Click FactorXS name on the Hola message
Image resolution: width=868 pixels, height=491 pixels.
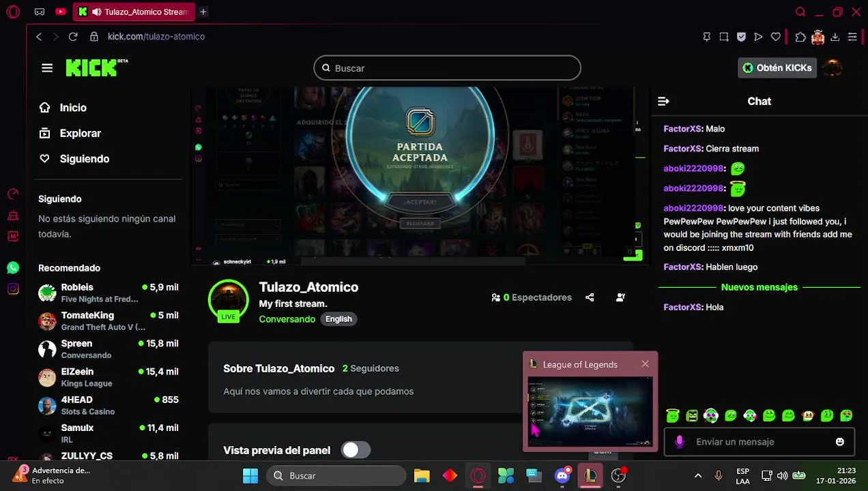click(x=682, y=308)
